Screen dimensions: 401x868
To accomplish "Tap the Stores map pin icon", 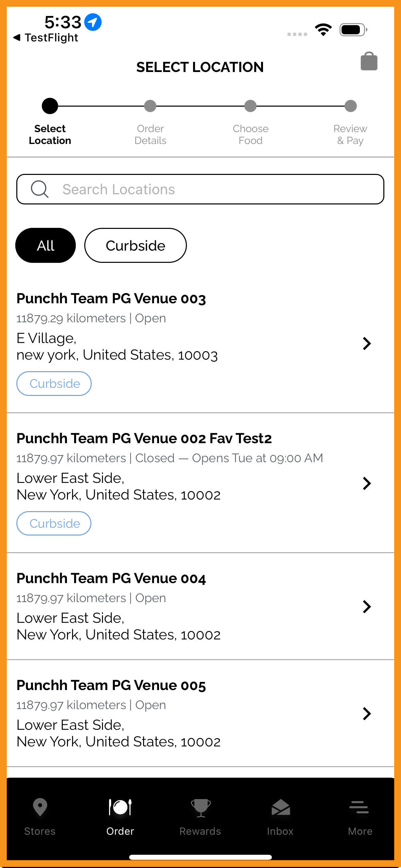I will click(x=40, y=807).
